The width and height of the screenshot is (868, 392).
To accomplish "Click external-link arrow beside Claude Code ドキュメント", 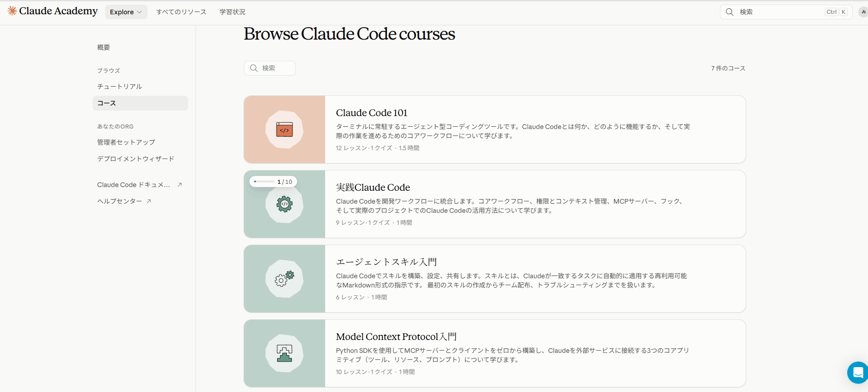I will [180, 185].
